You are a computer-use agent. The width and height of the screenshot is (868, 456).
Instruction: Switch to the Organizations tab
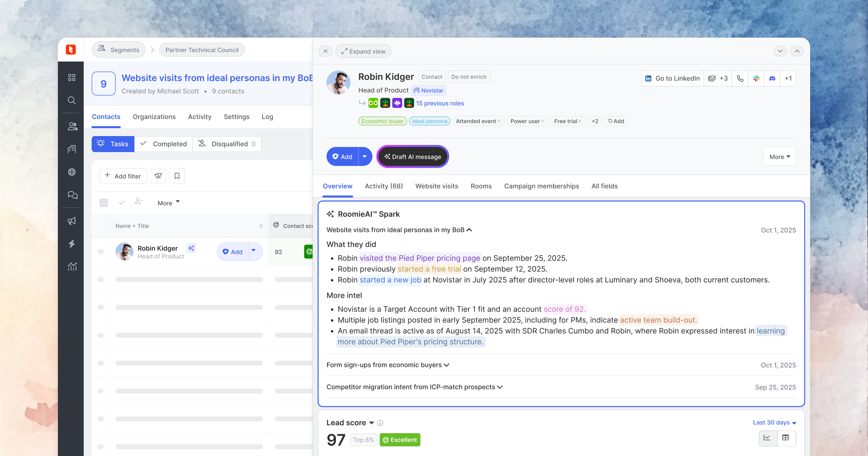tap(154, 117)
